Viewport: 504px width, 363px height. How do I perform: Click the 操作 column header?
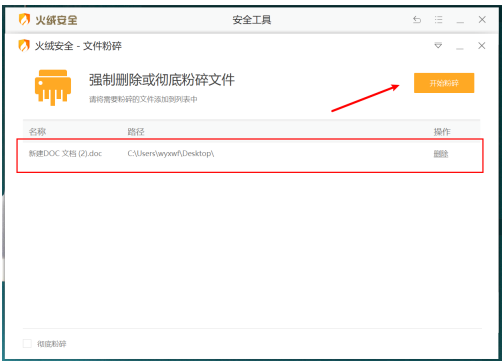442,132
